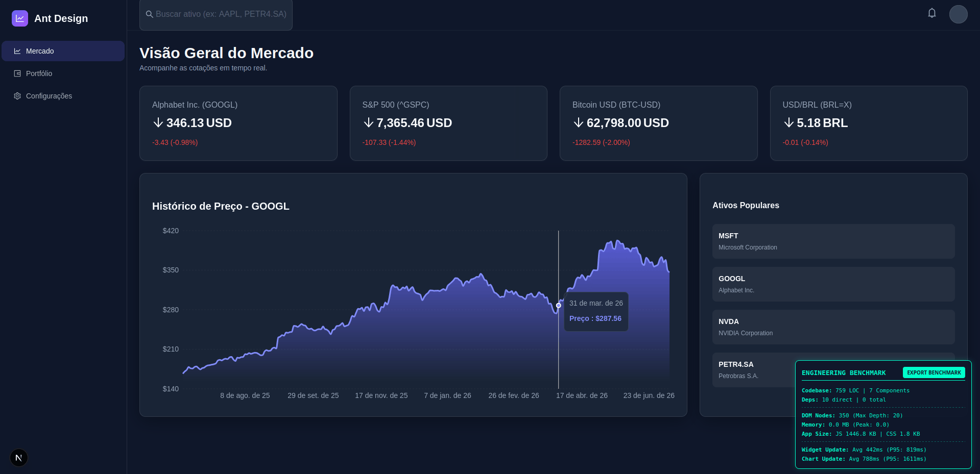Click the -3.43 (-0.98%) change text
Screen dimensions: 980x474
tap(175, 142)
